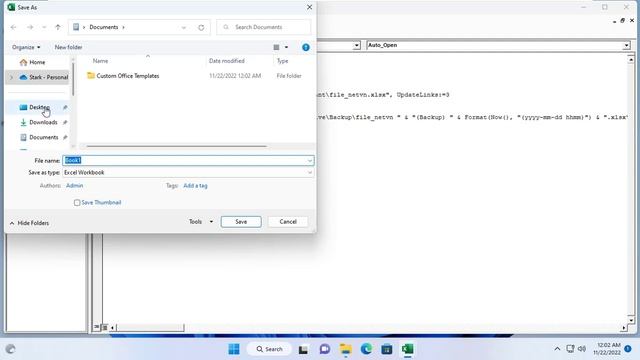Switch to Full Module View icon

tap(104, 327)
